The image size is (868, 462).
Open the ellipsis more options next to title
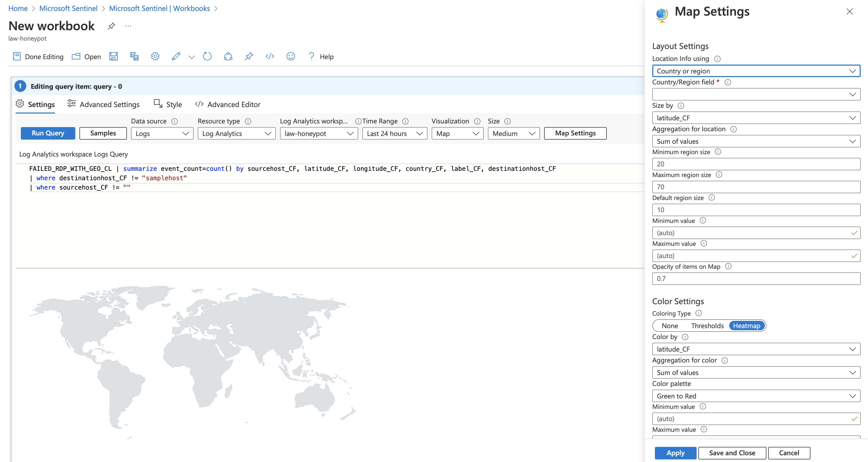pos(128,26)
